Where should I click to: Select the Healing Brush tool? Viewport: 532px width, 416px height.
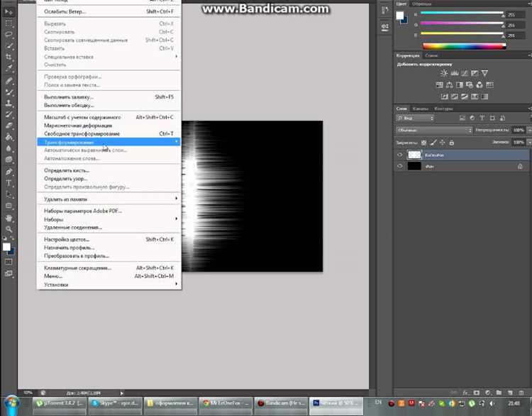[x=9, y=81]
